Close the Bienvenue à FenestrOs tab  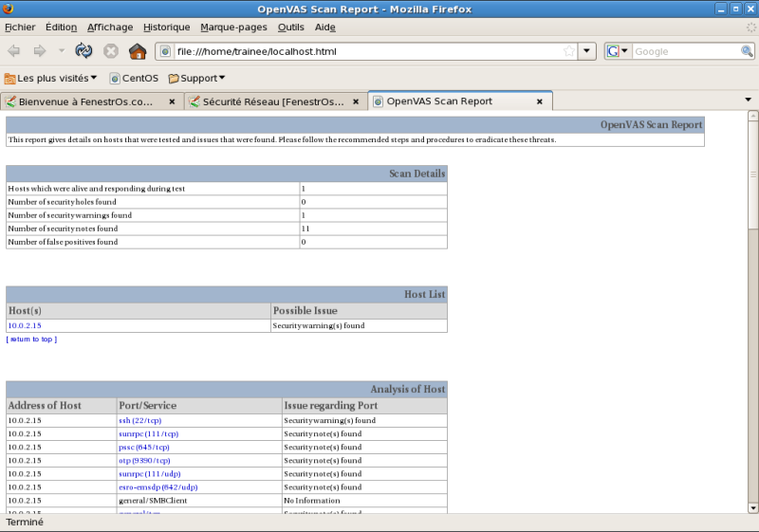click(x=172, y=101)
